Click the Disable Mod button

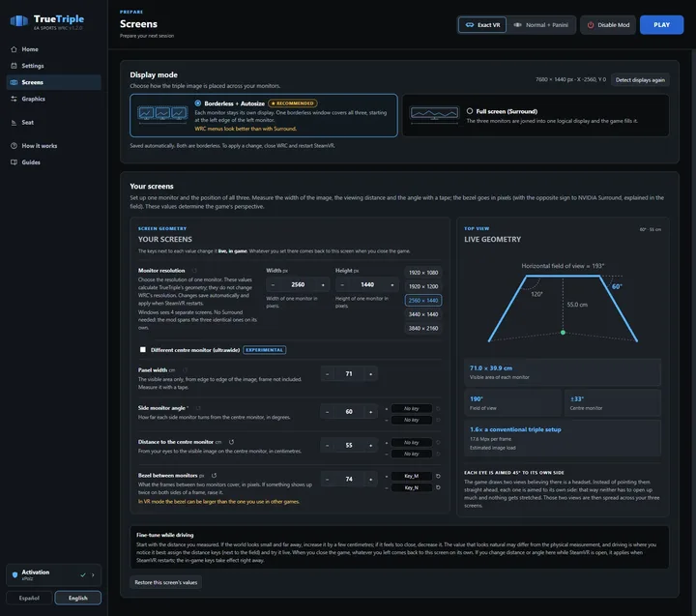click(x=608, y=25)
